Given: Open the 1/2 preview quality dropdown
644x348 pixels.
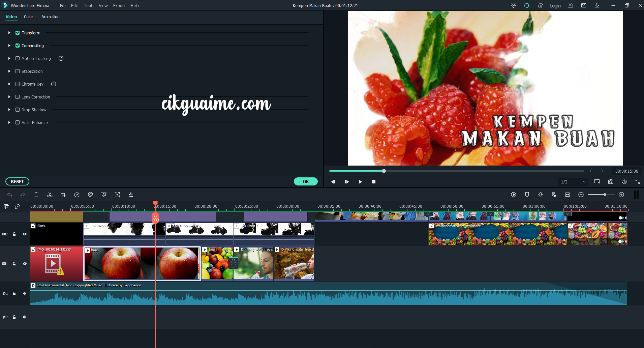Looking at the screenshot, I should point(573,182).
